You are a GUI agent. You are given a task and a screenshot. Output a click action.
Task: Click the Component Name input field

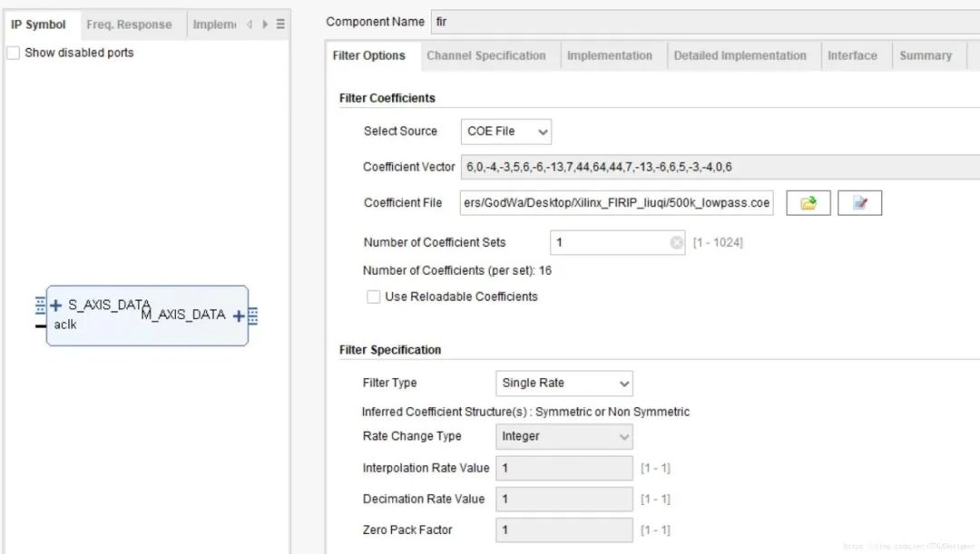pyautogui.click(x=708, y=21)
